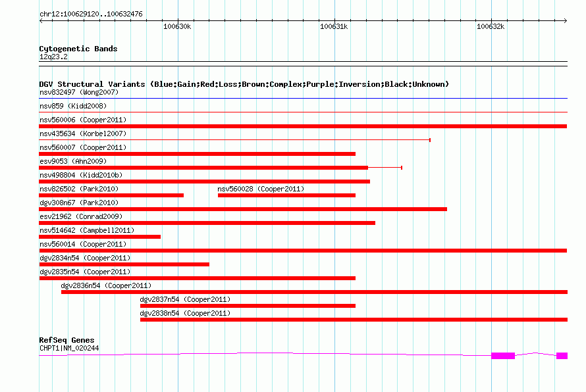
Task: Select the blue nsv832497 gain variant line
Action: 303,99
